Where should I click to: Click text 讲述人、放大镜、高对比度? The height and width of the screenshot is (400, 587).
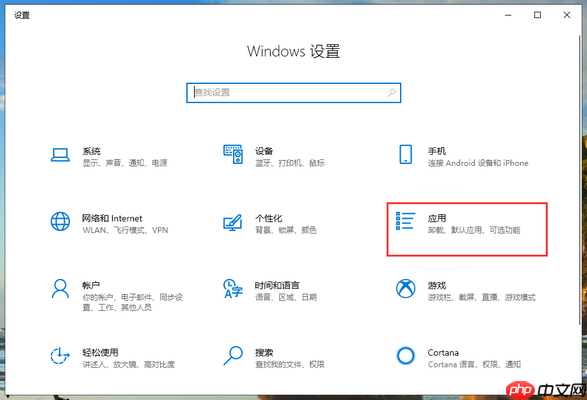tap(129, 364)
